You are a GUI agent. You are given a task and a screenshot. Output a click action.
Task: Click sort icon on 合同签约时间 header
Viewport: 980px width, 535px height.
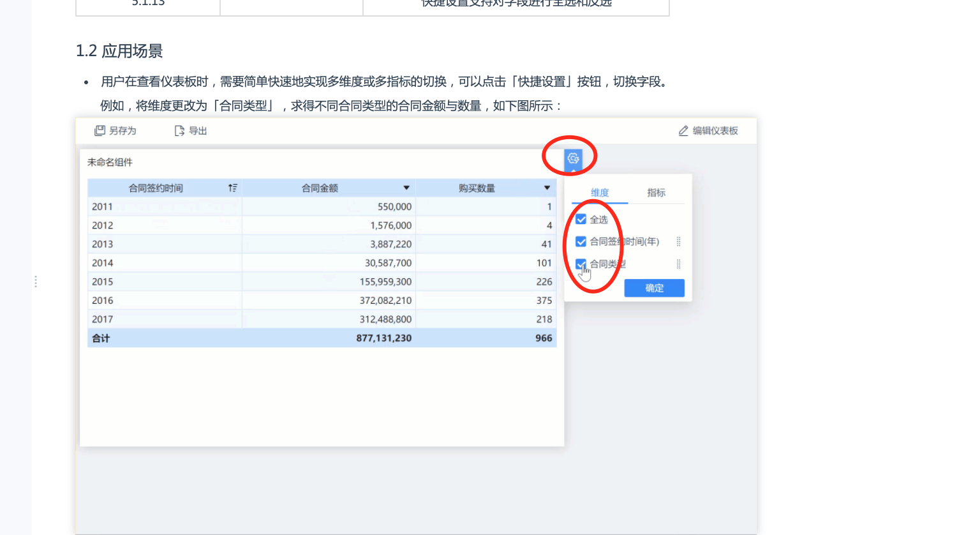pyautogui.click(x=233, y=188)
